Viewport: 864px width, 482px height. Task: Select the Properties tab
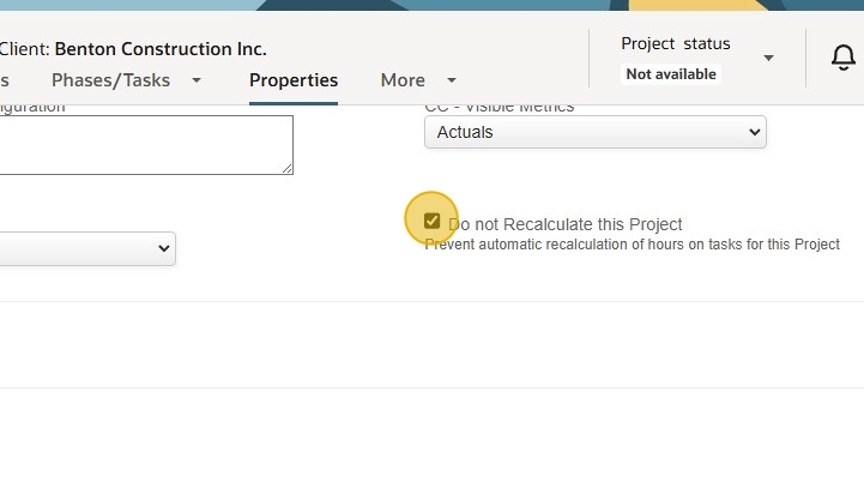[293, 80]
